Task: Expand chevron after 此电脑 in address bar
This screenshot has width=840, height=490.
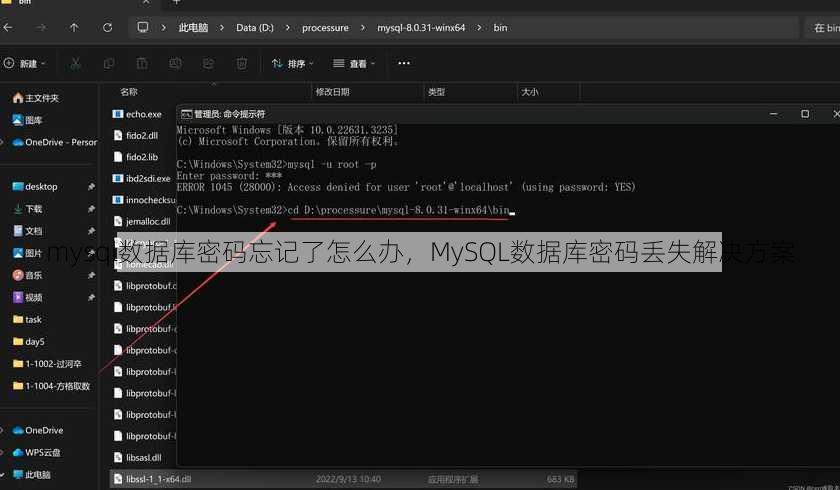Action: point(221,27)
